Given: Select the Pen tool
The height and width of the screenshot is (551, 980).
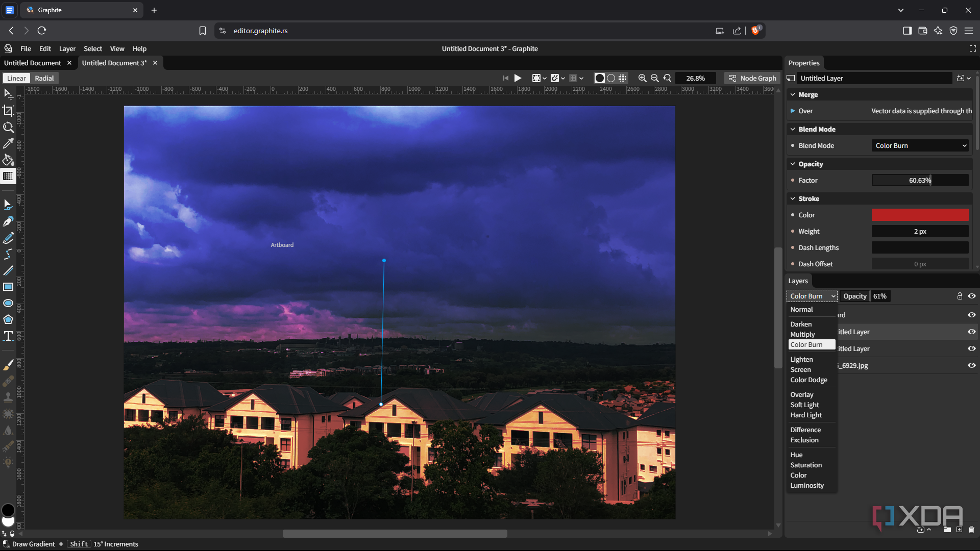Looking at the screenshot, I should 8,221.
